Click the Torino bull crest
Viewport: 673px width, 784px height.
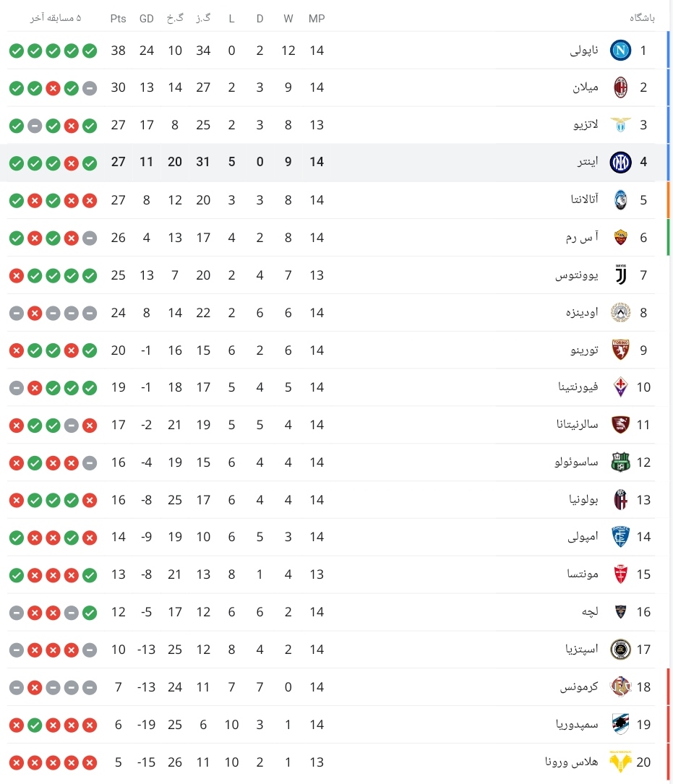(620, 350)
